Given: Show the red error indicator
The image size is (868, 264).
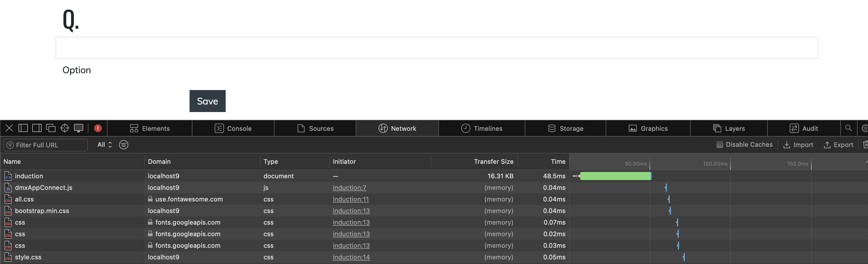Looking at the screenshot, I should click(x=98, y=128).
